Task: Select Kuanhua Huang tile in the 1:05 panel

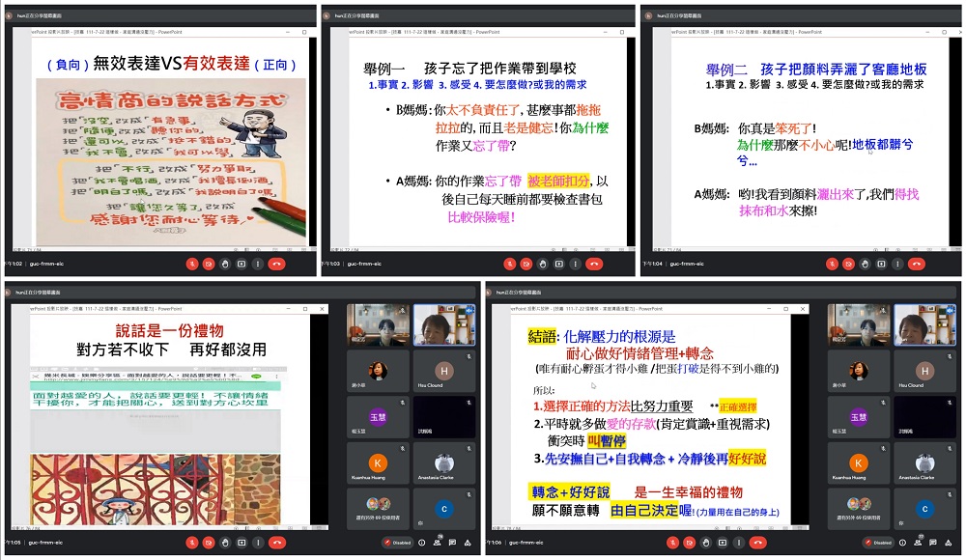Action: pos(378,462)
